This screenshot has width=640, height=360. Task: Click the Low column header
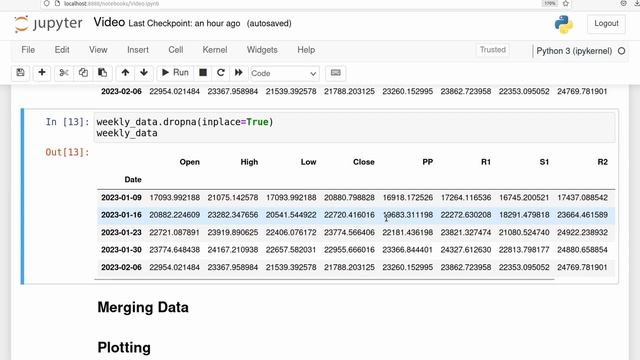(308, 162)
